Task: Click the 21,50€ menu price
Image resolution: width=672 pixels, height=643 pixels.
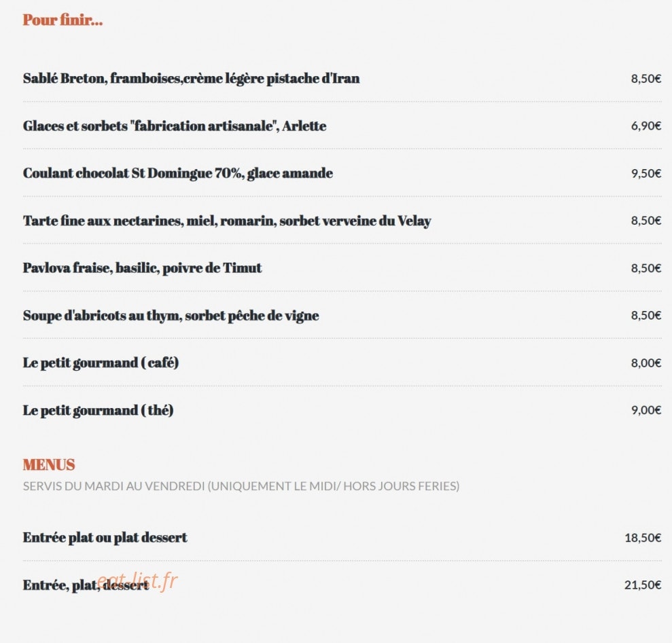Action: click(643, 585)
